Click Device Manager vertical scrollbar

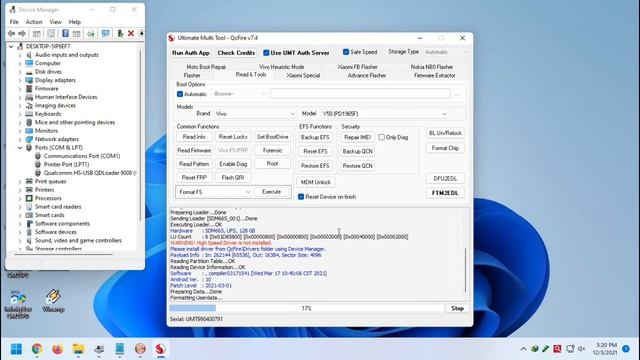(140, 135)
